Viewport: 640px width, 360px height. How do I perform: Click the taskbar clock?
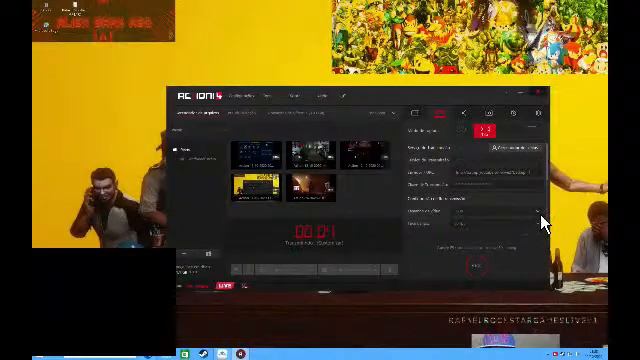pos(594,354)
